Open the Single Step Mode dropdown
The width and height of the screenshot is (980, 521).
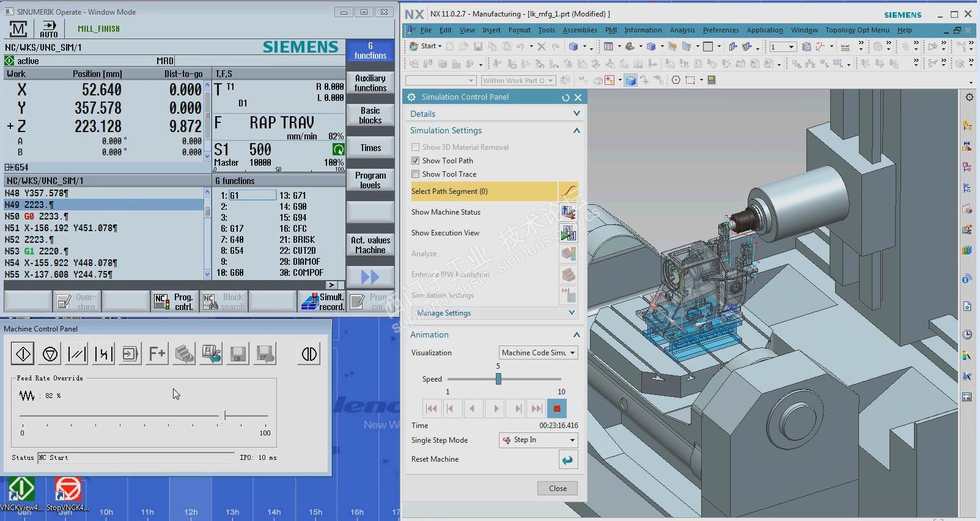click(538, 440)
